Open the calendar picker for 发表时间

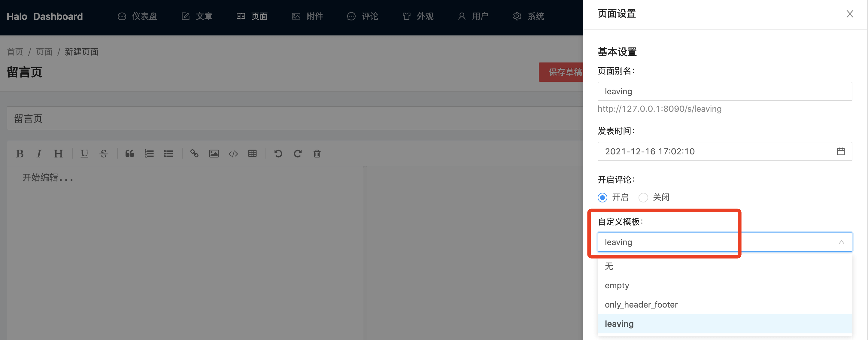click(841, 151)
